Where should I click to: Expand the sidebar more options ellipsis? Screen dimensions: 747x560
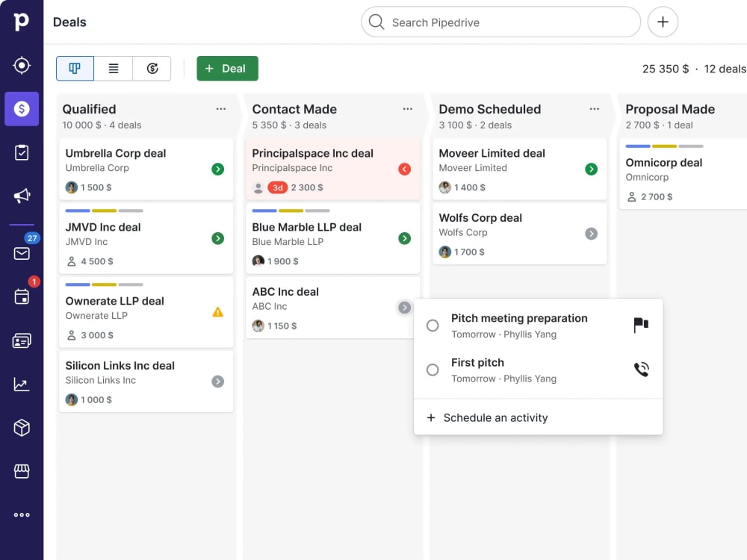click(x=22, y=514)
